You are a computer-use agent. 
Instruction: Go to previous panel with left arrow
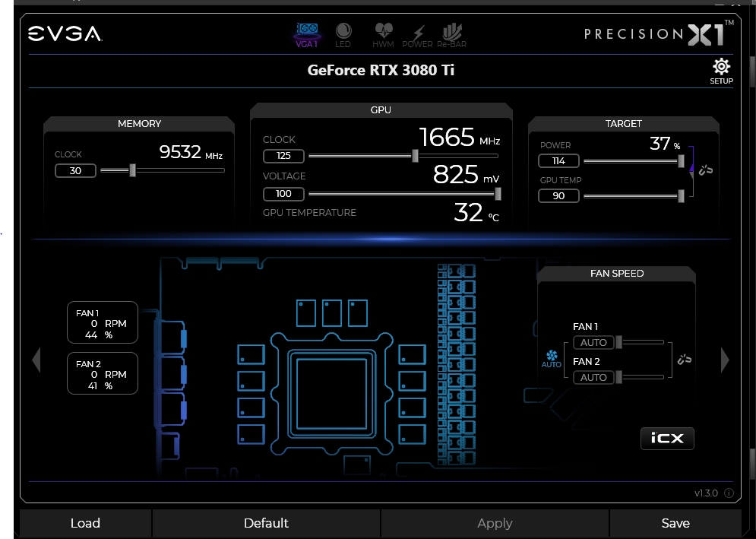[x=36, y=360]
